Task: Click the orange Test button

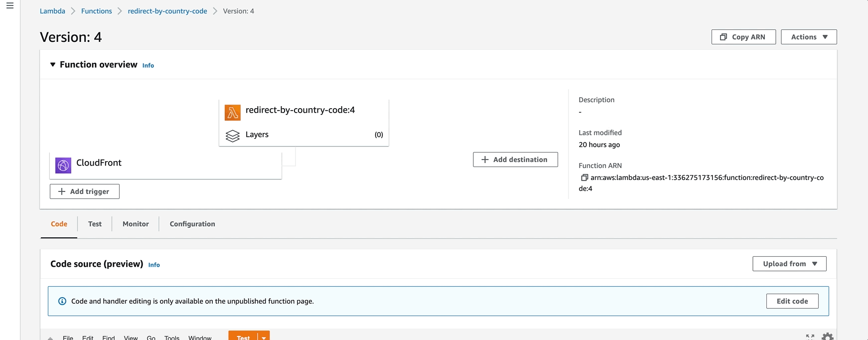Action: click(x=243, y=337)
